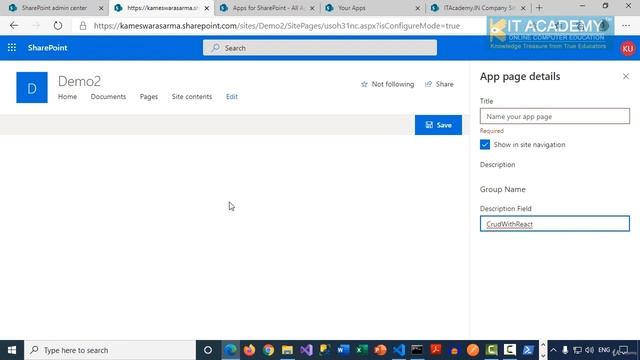Viewport: 640px width, 360px height.
Task: Open the Home navigation link
Action: pos(67,97)
